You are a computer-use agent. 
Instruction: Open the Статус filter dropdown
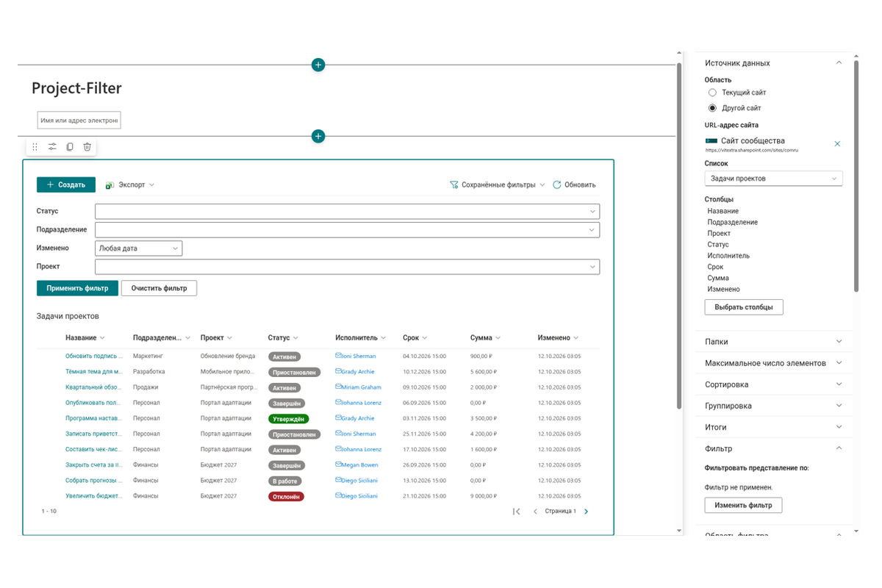[x=348, y=212]
